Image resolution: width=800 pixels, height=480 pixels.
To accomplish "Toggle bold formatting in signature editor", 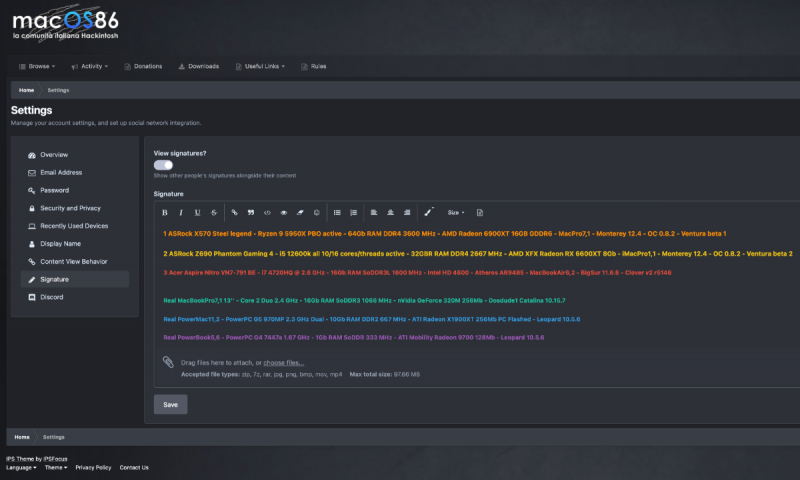I will (x=164, y=213).
